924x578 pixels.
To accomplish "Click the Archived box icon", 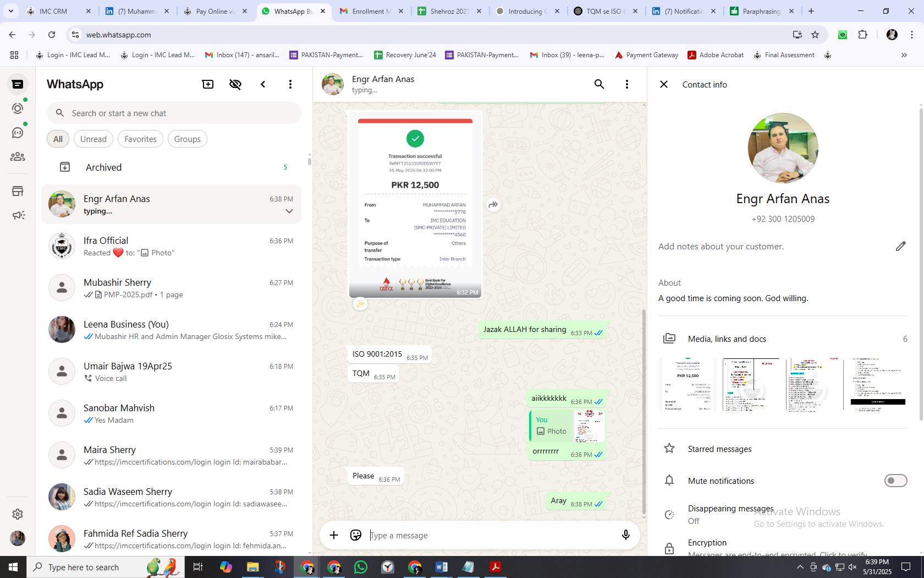I will click(x=65, y=167).
